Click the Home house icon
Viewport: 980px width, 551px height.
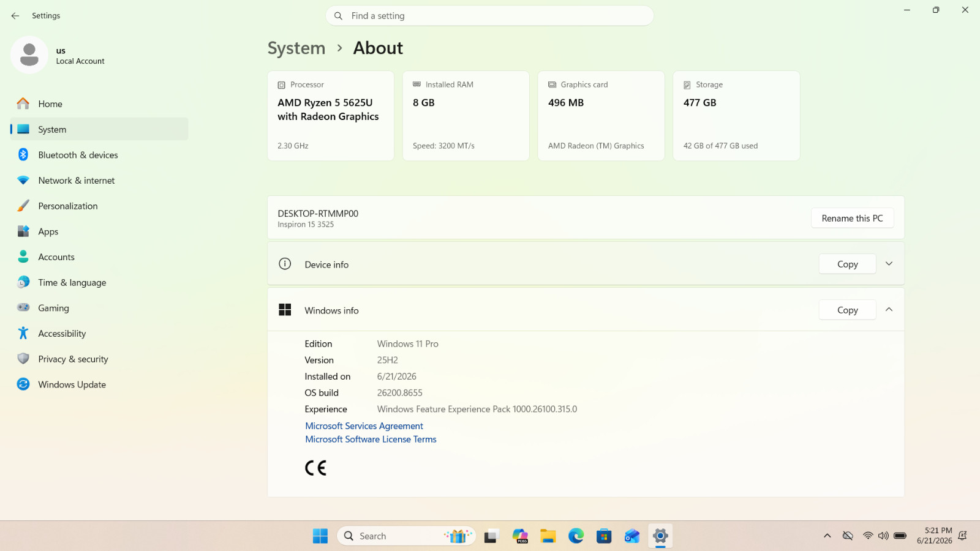[x=23, y=103]
